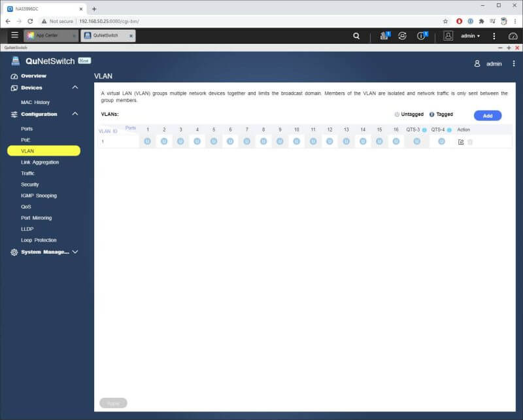Open the Ports configuration page

coord(27,128)
